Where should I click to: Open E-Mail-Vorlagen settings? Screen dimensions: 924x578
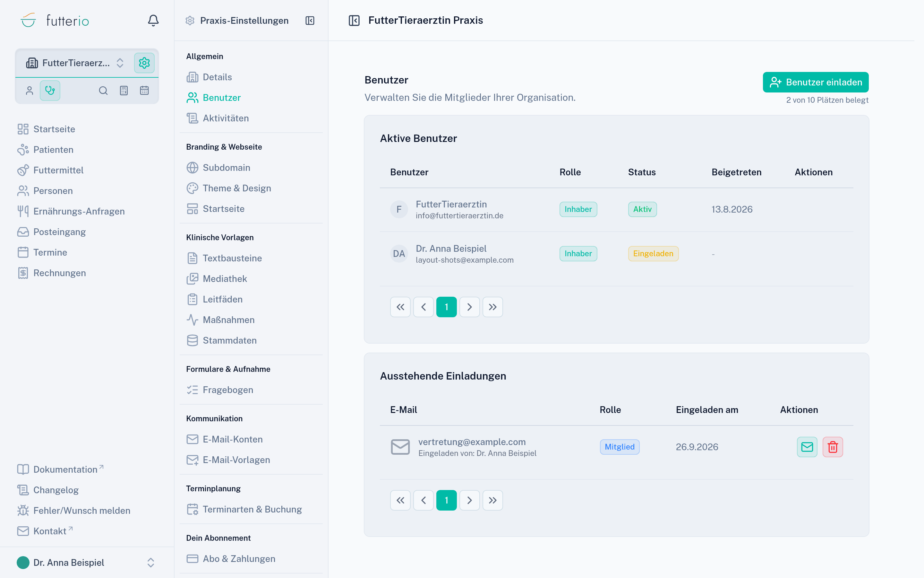coord(251,460)
